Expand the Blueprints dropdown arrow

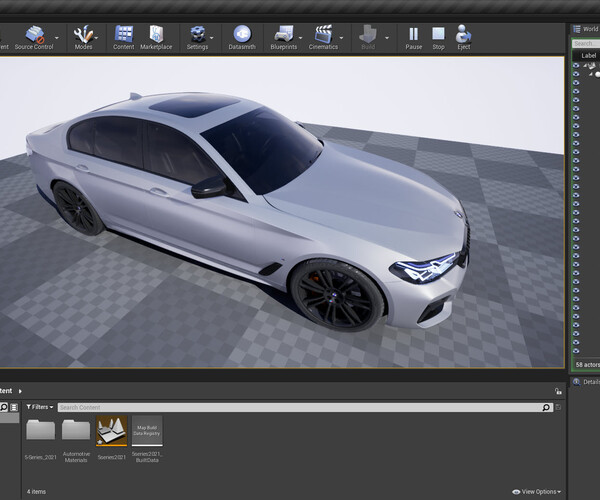pos(300,38)
